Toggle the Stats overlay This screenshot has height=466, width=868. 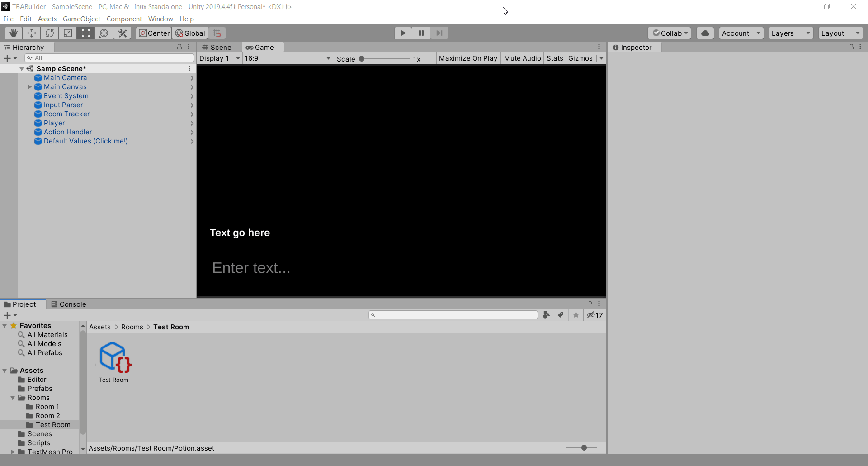coord(555,58)
